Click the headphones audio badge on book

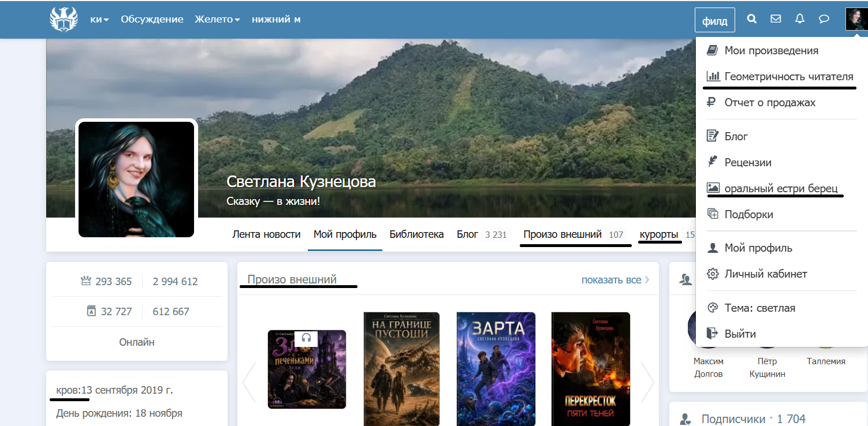point(307,338)
